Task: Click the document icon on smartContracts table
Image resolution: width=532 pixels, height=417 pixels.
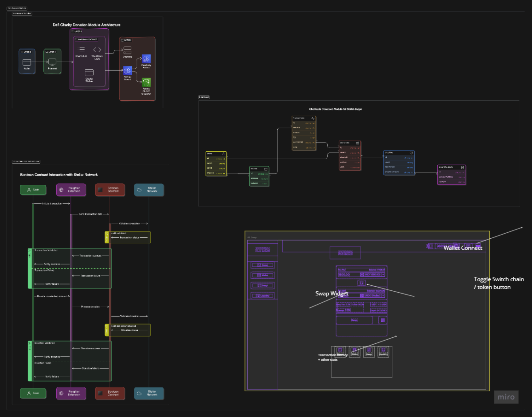Action: 463,167
